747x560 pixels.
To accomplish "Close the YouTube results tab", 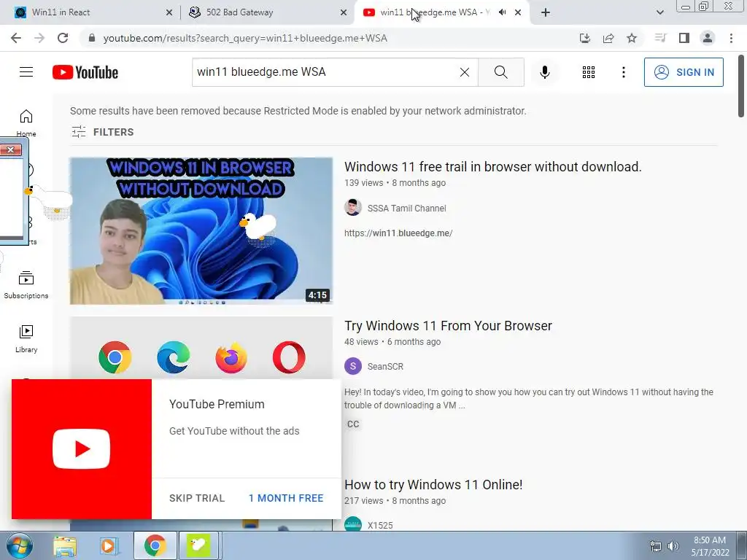I will pos(518,12).
